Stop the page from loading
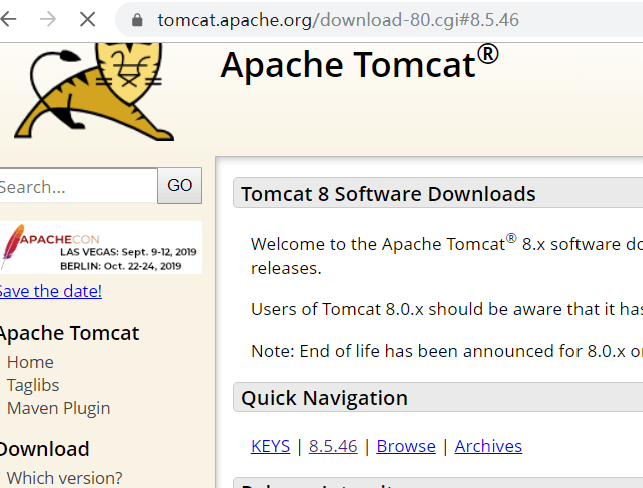 click(86, 19)
